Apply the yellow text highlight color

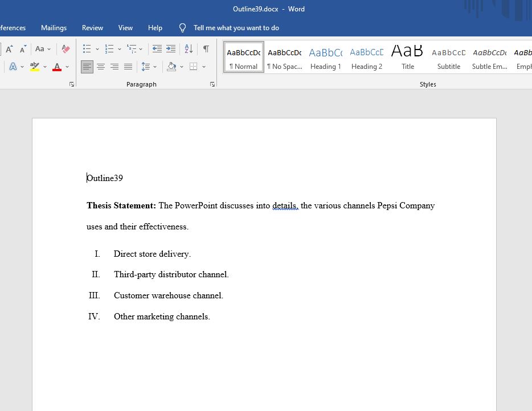pyautogui.click(x=35, y=67)
